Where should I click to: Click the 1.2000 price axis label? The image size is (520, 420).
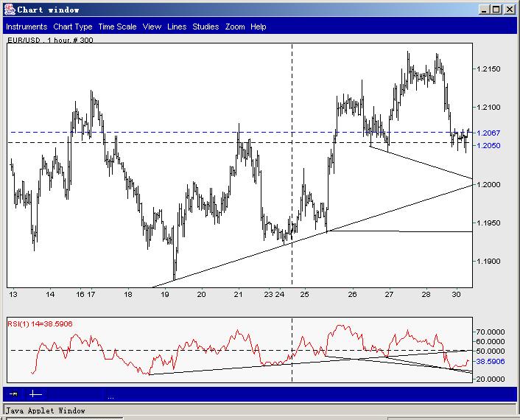[488, 184]
